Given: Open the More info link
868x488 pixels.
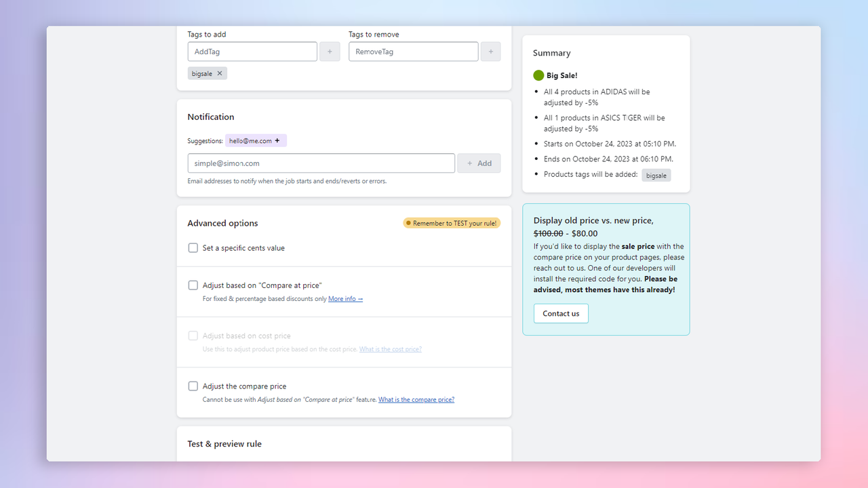Looking at the screenshot, I should coord(345,298).
